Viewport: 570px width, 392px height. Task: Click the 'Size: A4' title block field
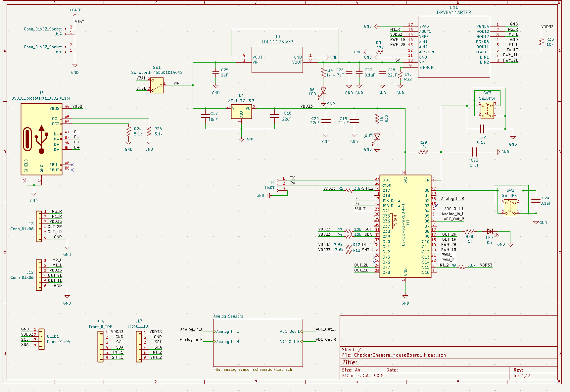351,370
